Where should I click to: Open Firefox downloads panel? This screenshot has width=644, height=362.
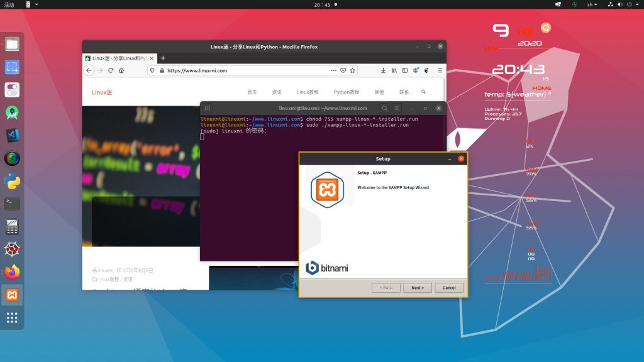click(383, 70)
